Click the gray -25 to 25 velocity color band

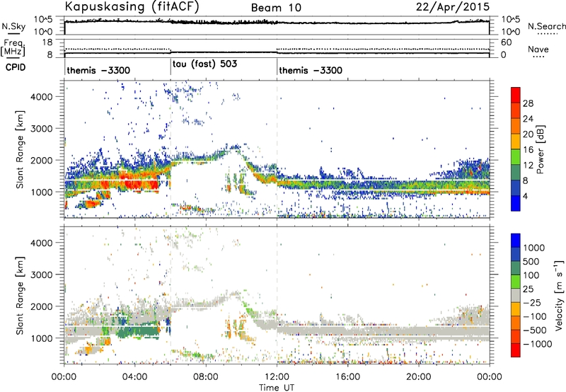(516, 295)
